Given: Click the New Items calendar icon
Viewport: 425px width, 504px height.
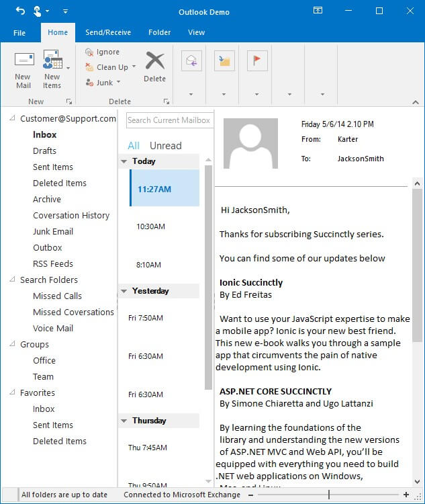Looking at the screenshot, I should (52, 60).
